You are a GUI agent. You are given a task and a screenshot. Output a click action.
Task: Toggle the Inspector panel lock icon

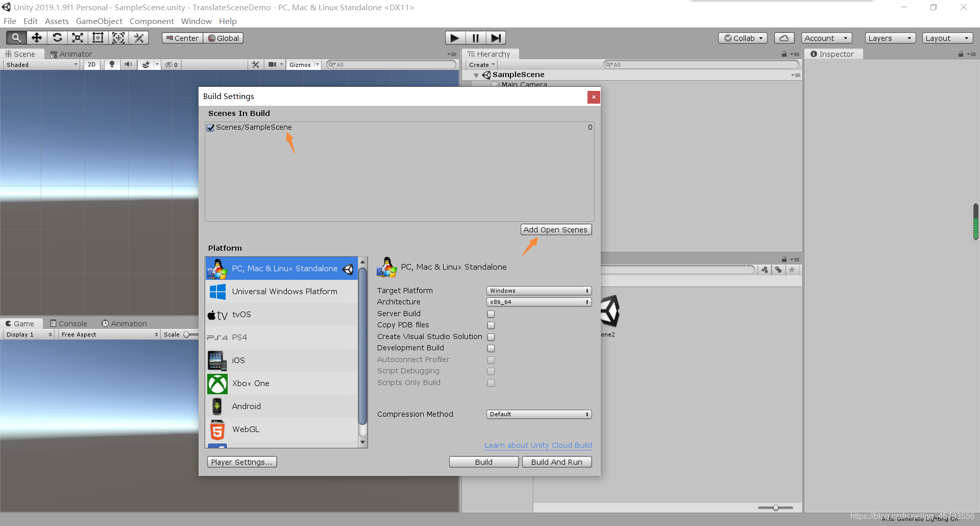point(961,54)
